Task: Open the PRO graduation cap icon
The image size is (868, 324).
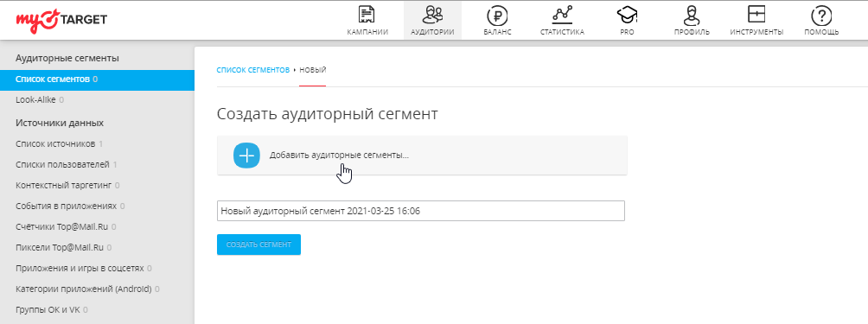Action: (x=627, y=15)
